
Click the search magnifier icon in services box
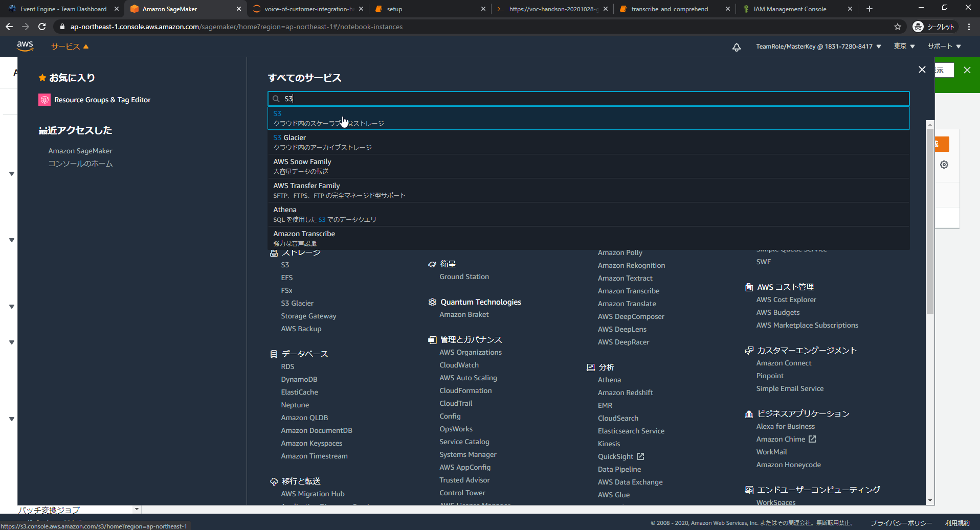tap(276, 99)
